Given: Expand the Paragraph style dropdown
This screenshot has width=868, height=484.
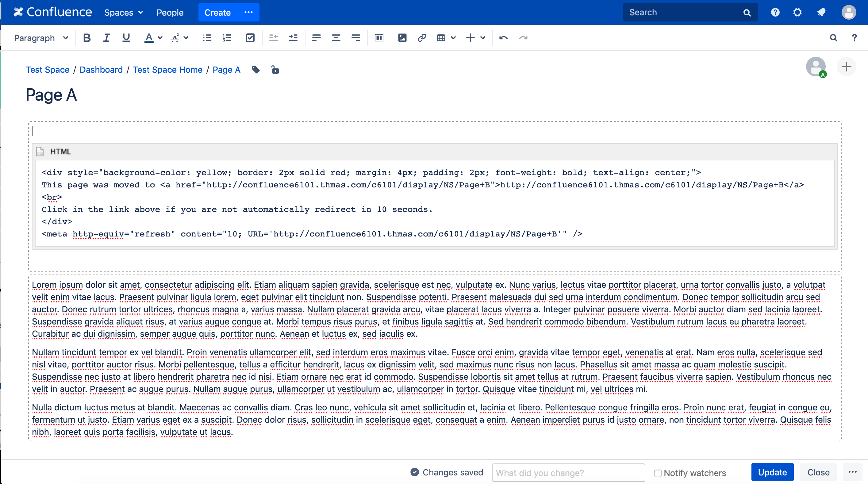Looking at the screenshot, I should click(x=40, y=37).
